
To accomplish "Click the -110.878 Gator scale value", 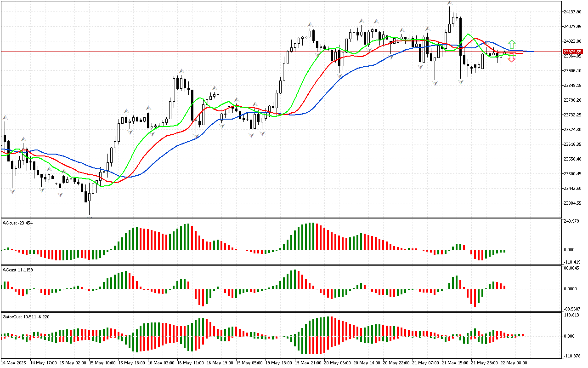I will (572, 356).
